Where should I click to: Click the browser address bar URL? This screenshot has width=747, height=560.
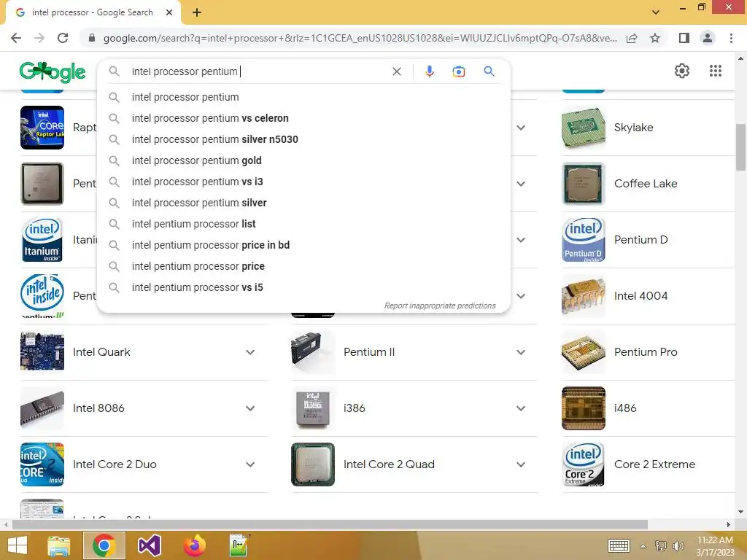[360, 38]
